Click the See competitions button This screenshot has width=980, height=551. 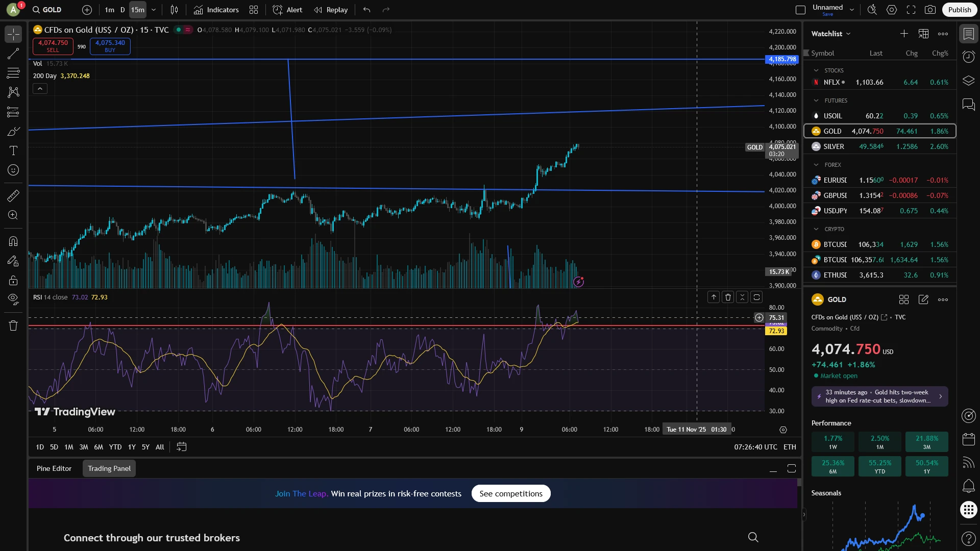(x=510, y=493)
